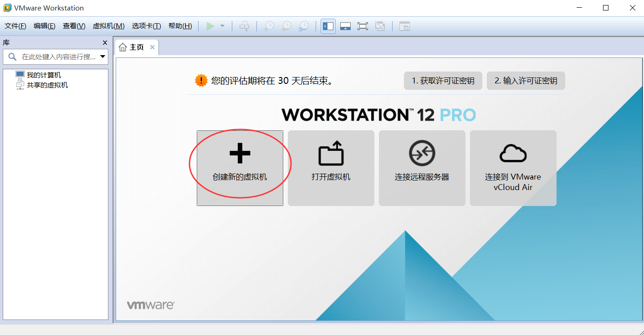
Task: Open the 文件(F) menu
Action: pyautogui.click(x=15, y=26)
